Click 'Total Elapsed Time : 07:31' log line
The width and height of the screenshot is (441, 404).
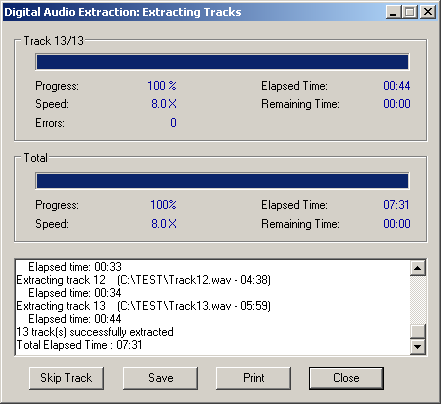pos(79,345)
